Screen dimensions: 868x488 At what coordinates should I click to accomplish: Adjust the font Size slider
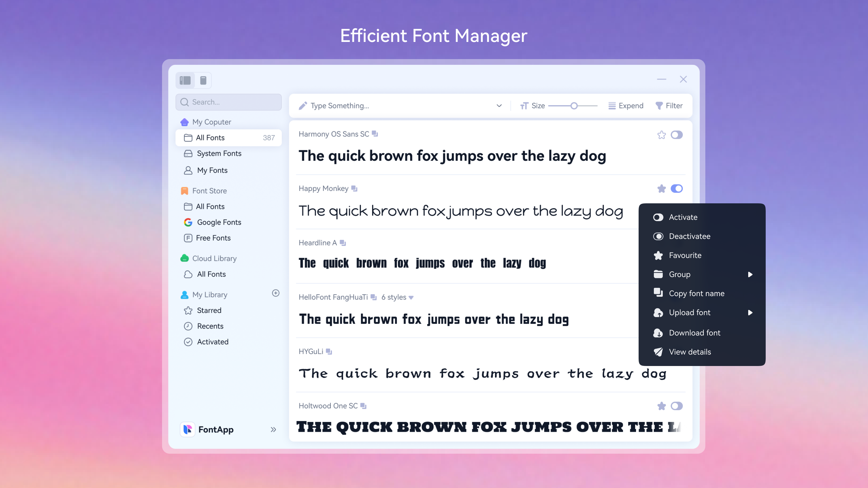click(574, 105)
